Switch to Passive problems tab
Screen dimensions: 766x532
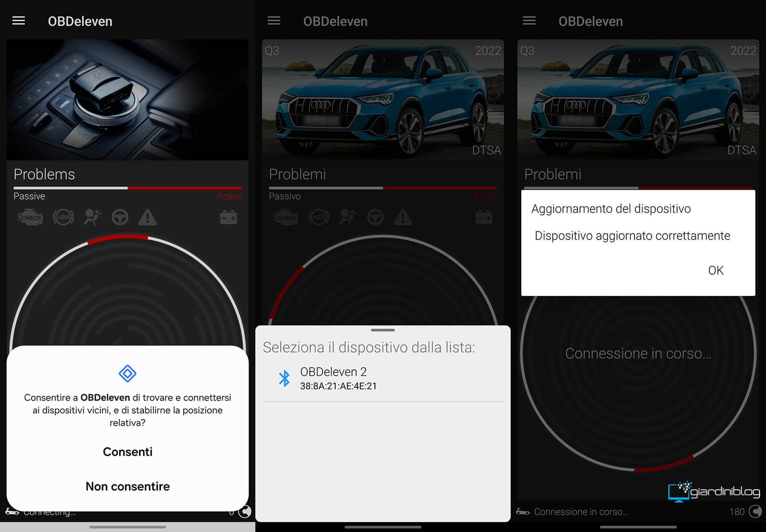29,196
